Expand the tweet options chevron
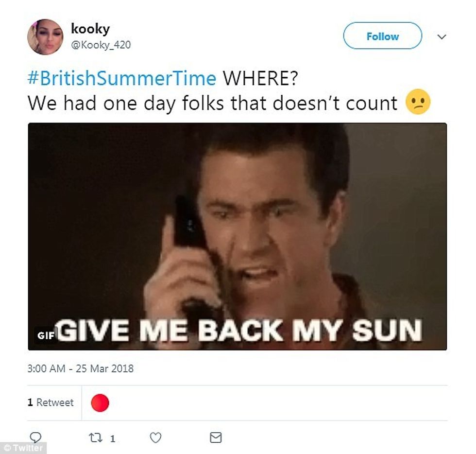This screenshot has width=476, height=454. [442, 37]
